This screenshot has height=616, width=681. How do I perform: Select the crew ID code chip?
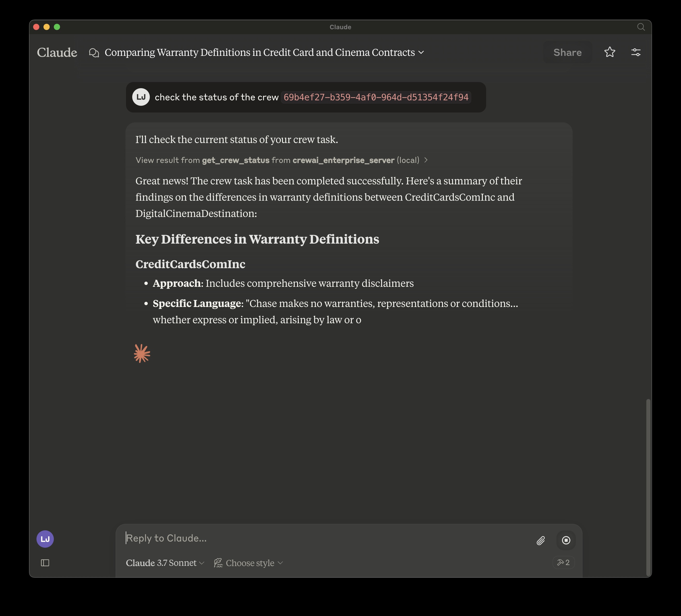[x=376, y=97]
